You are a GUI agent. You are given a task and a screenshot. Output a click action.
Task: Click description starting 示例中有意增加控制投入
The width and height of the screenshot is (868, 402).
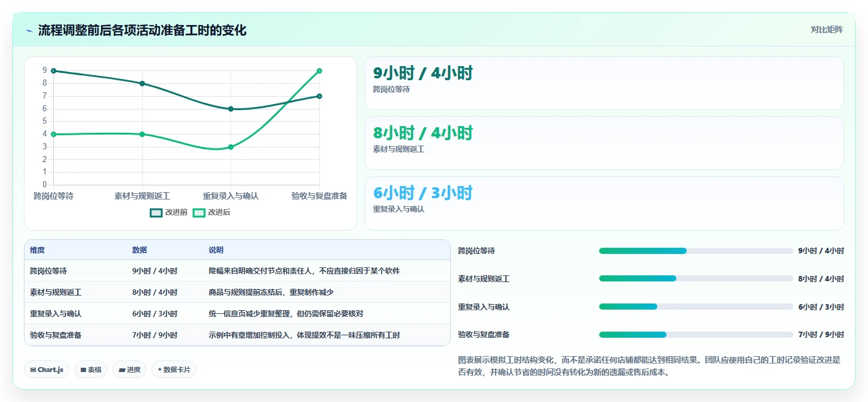click(x=304, y=335)
